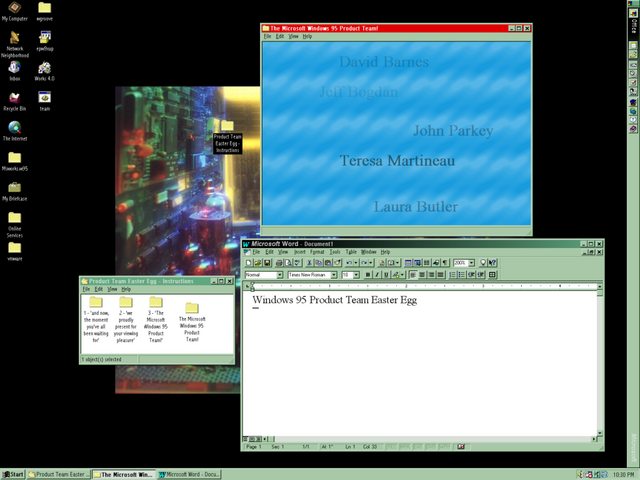The image size is (640, 480).
Task: Click the Borders button in Word formatting bar
Action: (492, 275)
